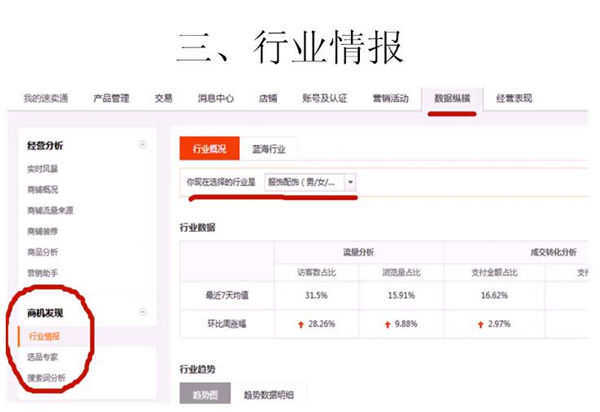Open 商铺概况 in the sidebar

tap(42, 189)
